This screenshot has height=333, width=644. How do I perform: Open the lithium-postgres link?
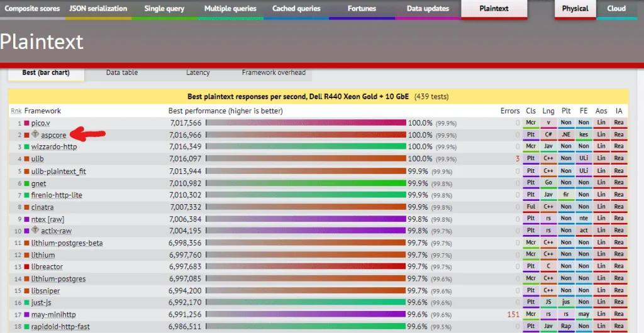coord(58,279)
